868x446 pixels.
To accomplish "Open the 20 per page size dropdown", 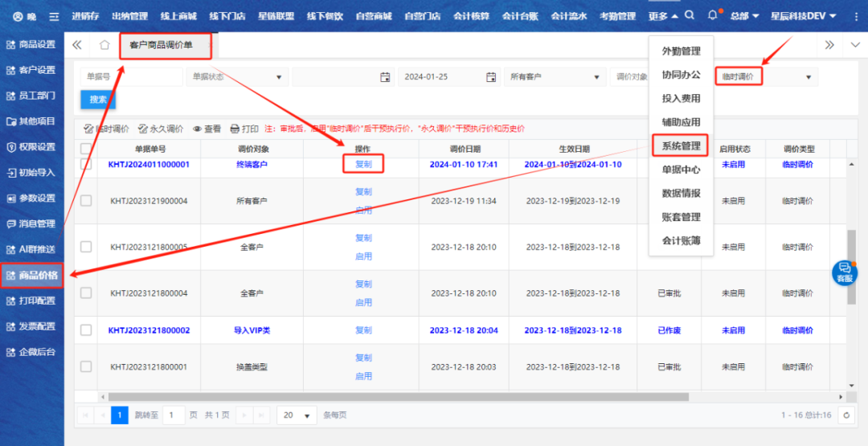I will [x=297, y=415].
